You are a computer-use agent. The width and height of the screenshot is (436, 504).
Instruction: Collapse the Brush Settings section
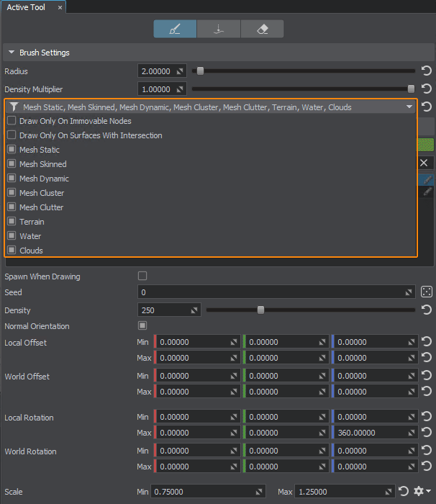(x=12, y=53)
